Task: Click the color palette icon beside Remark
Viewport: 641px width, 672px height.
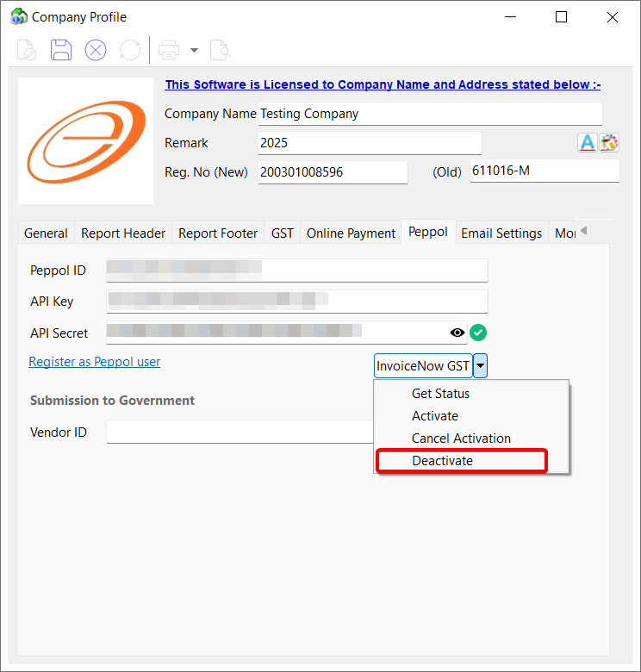Action: tap(610, 143)
